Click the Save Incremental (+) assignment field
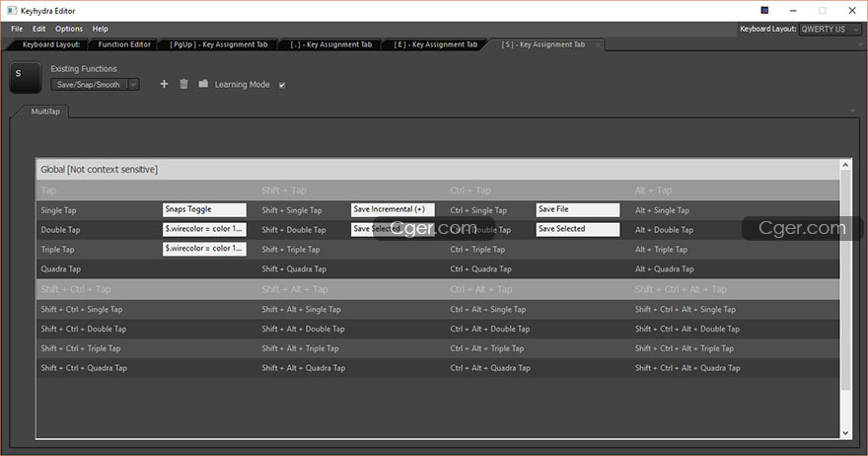 [393, 209]
